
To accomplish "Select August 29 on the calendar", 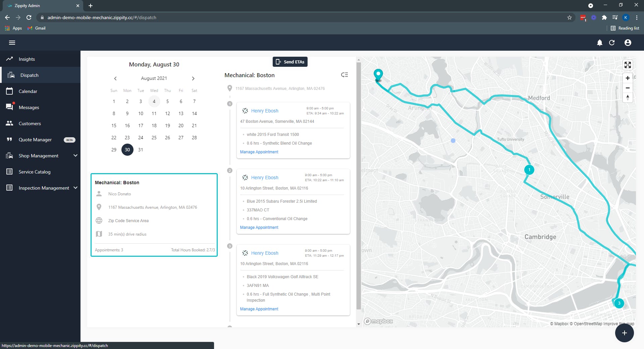I will (x=114, y=150).
